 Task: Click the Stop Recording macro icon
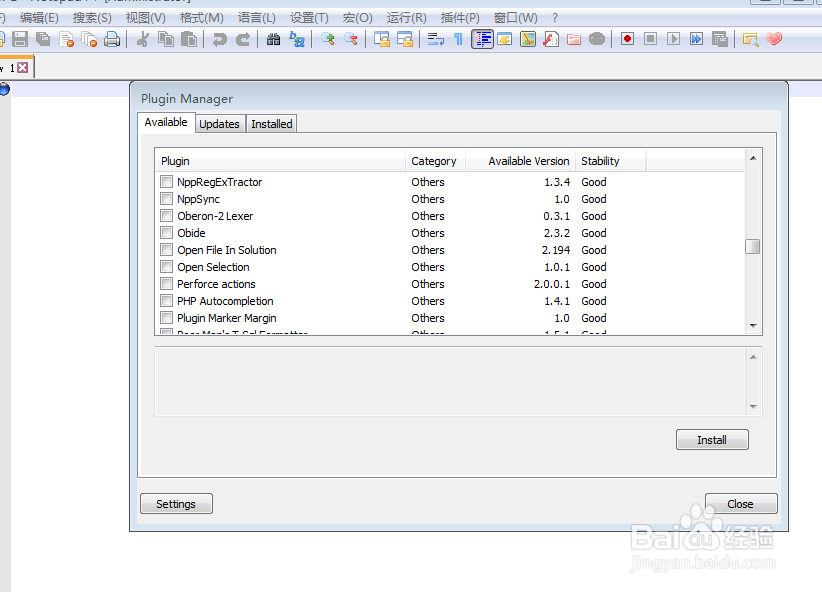650,39
